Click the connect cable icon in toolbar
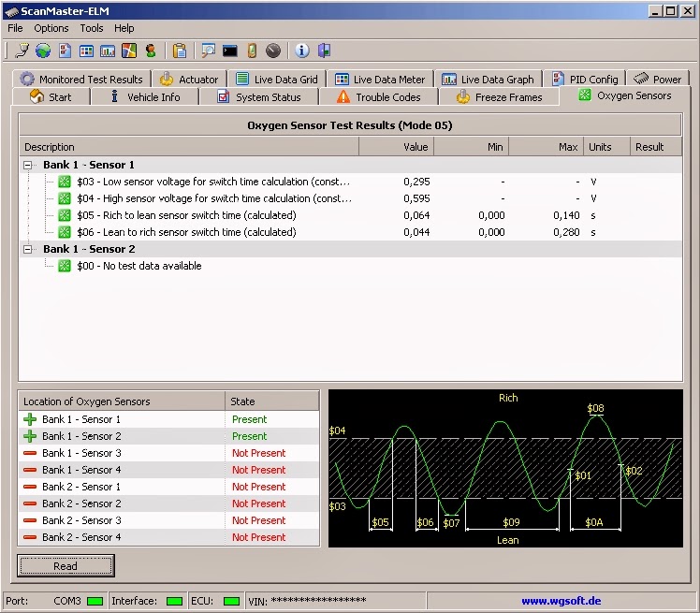 point(22,51)
